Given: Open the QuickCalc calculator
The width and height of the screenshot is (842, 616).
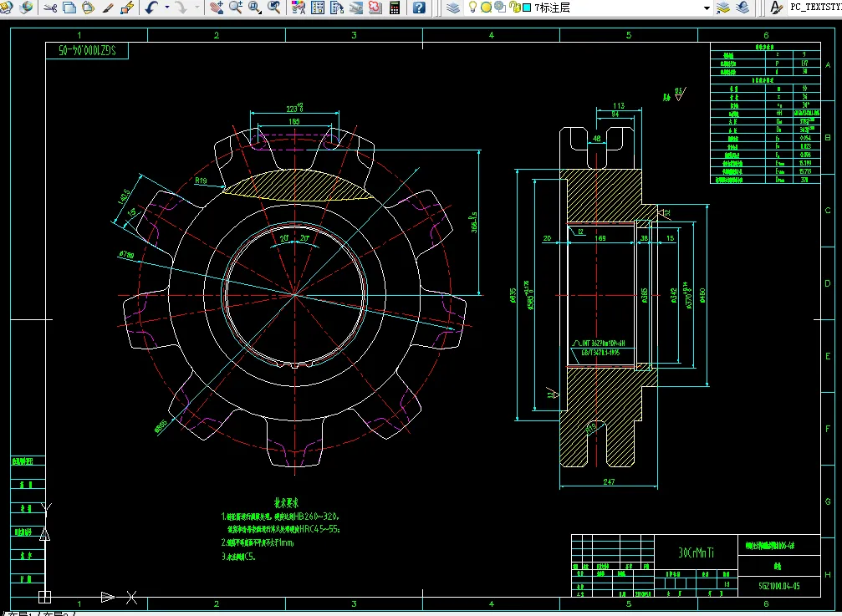Looking at the screenshot, I should (395, 8).
